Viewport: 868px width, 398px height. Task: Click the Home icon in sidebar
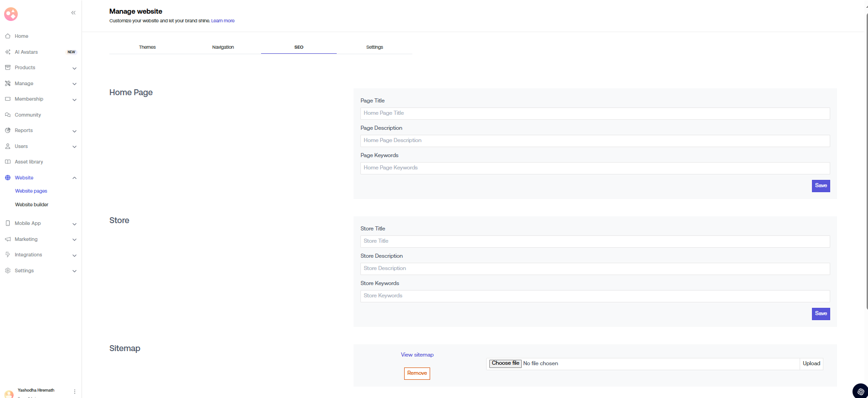coord(8,36)
